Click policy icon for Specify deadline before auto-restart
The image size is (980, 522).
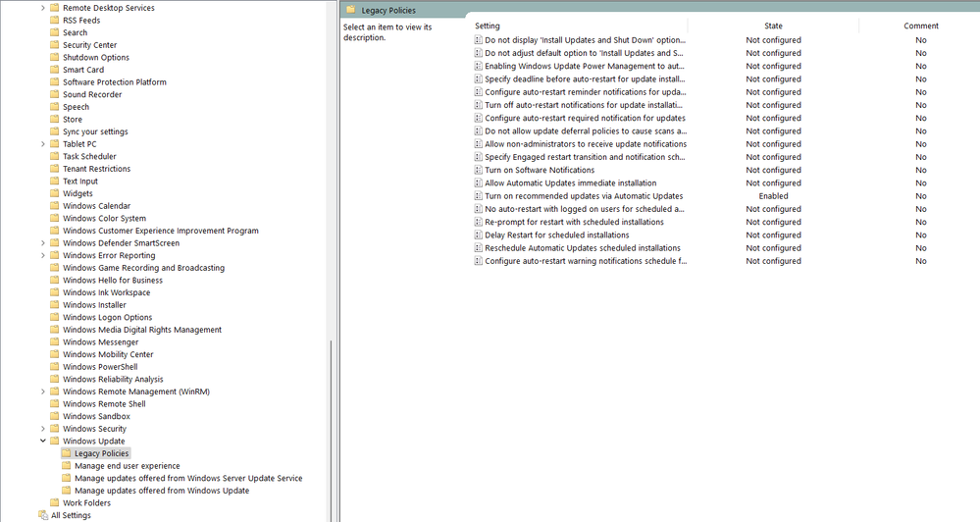(478, 79)
